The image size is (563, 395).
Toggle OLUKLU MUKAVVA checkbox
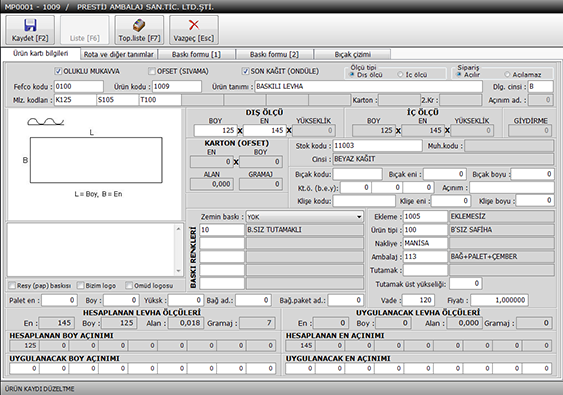[x=58, y=71]
